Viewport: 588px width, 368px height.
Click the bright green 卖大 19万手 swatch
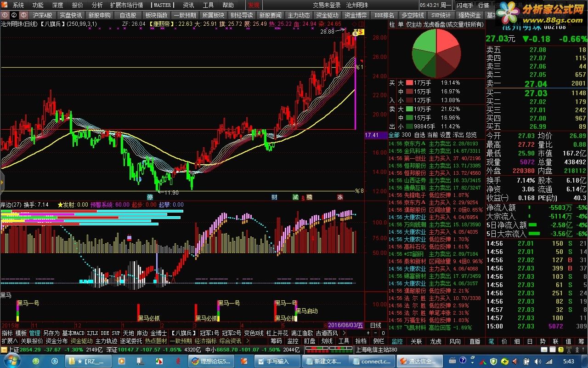pyautogui.click(x=409, y=109)
